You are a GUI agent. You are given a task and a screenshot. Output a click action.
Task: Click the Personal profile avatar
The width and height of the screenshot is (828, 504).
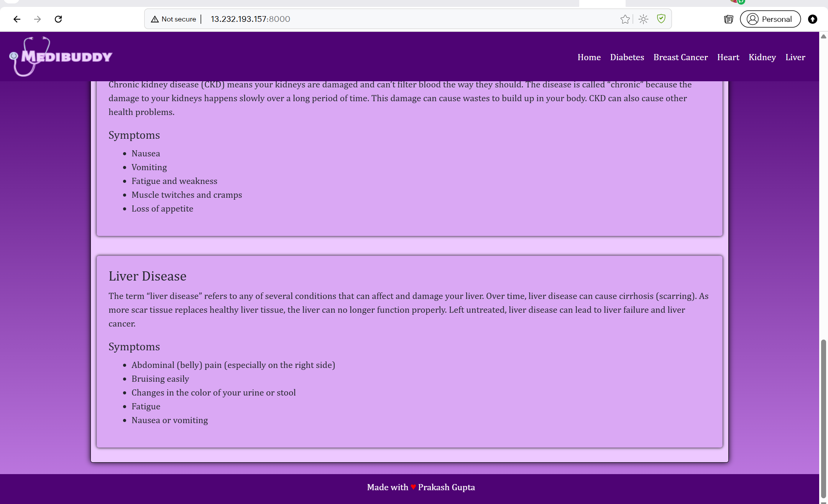click(x=752, y=19)
